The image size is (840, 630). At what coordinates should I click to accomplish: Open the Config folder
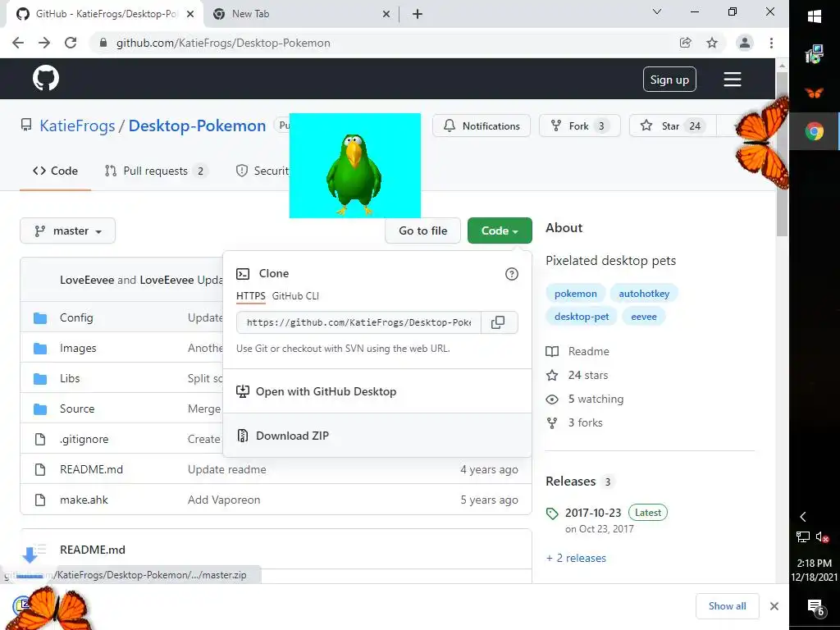click(x=76, y=317)
